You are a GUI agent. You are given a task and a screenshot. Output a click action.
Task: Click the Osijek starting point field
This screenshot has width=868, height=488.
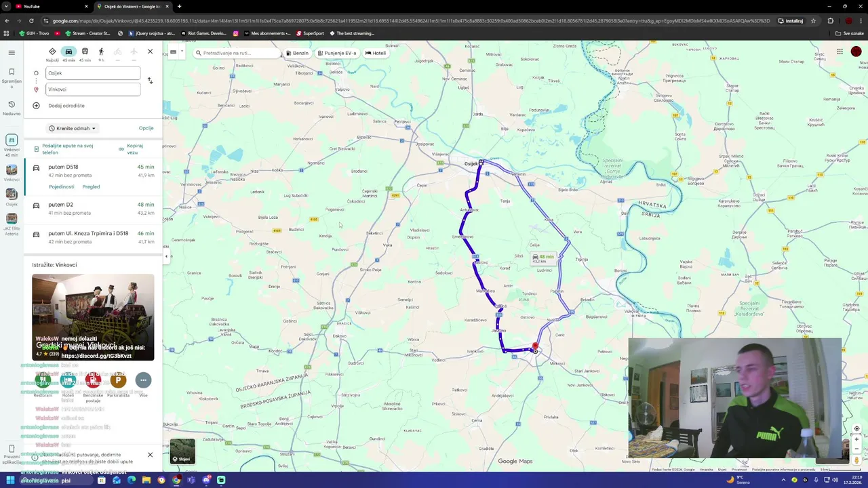coord(93,73)
